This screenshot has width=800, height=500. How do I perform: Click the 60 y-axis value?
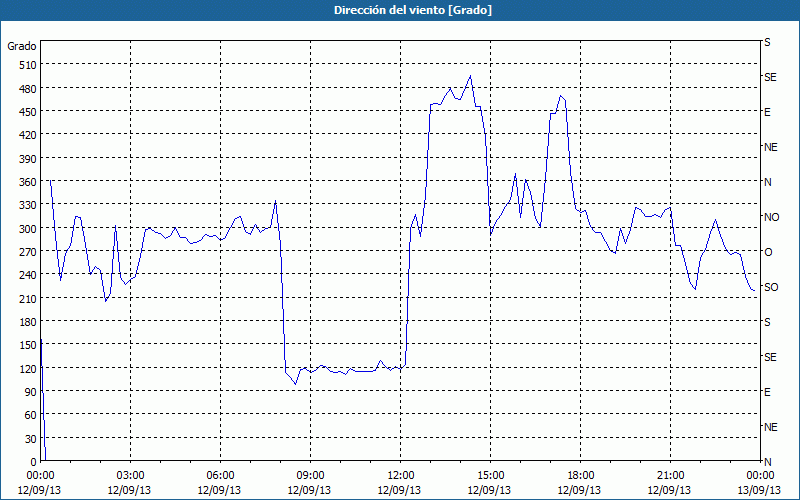coord(31,415)
